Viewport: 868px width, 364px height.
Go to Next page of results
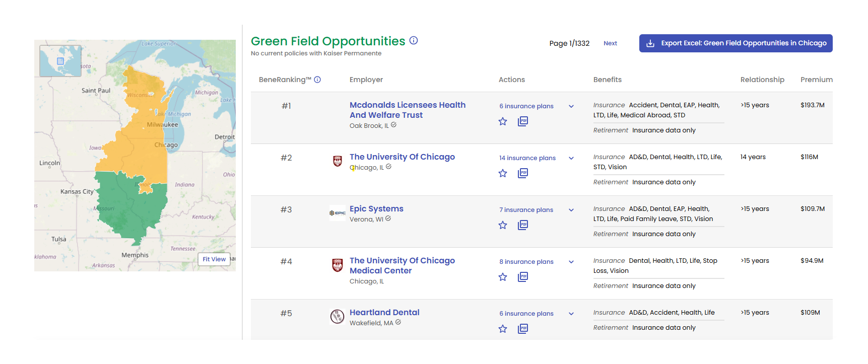(x=610, y=43)
